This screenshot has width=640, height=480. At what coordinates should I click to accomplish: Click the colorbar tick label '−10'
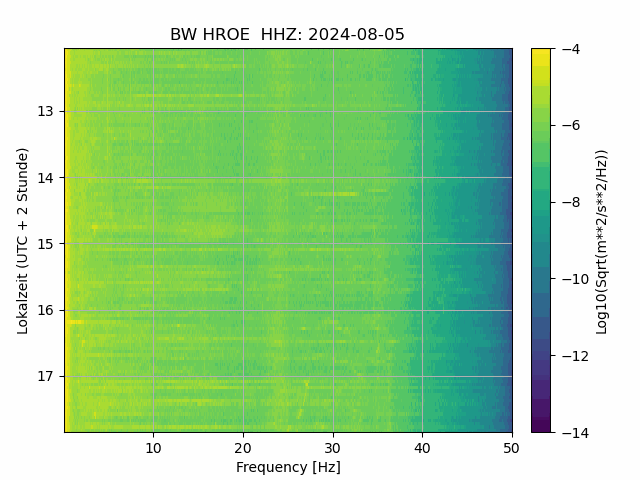pyautogui.click(x=575, y=279)
